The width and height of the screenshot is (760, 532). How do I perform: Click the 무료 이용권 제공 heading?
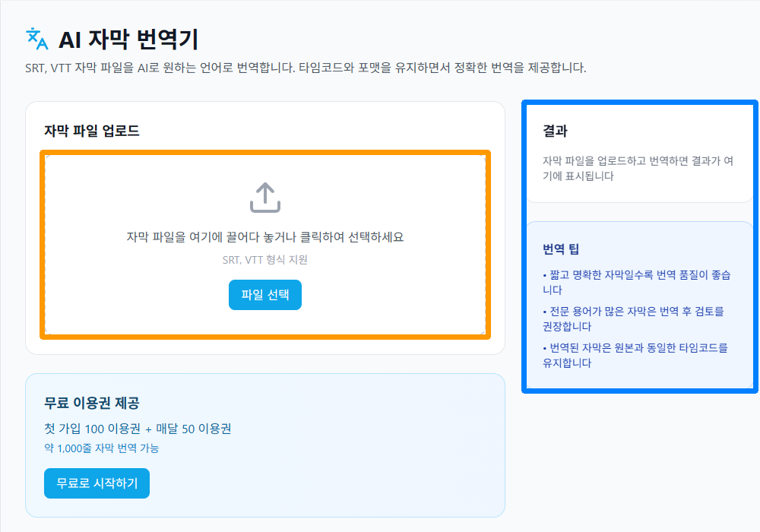92,403
